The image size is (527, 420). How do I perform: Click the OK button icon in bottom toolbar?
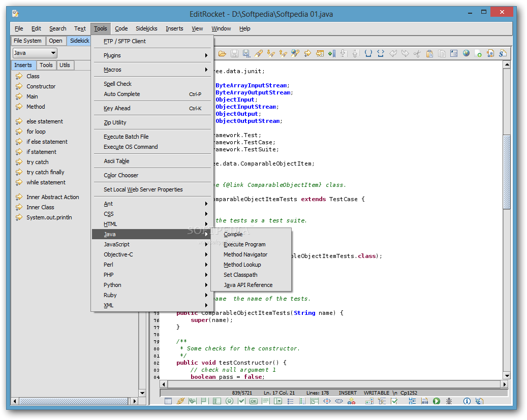(254, 401)
